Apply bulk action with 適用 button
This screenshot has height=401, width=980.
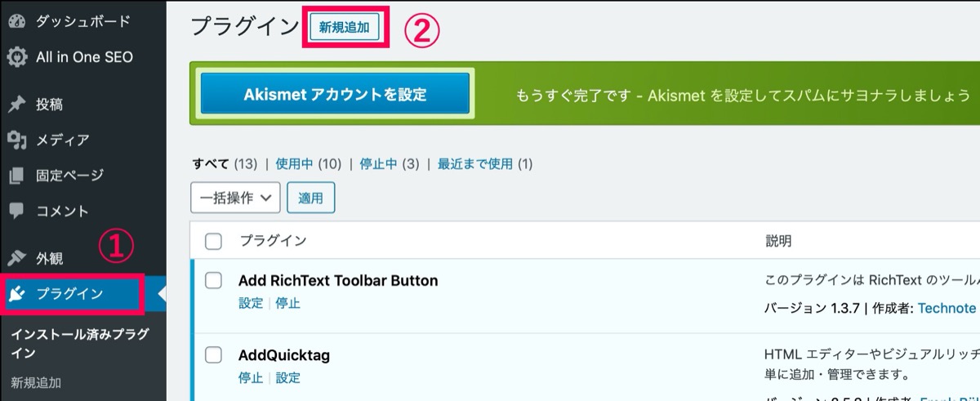click(311, 198)
